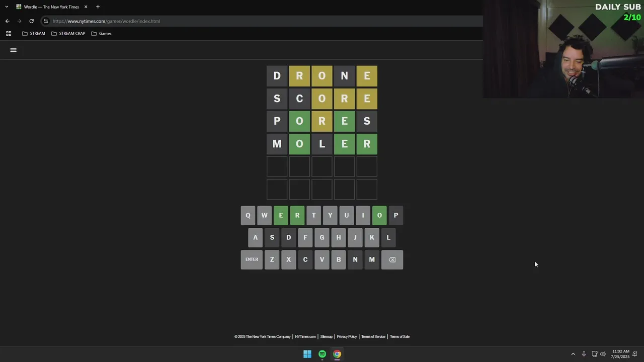Image resolution: width=644 pixels, height=362 pixels.
Task: Open the Wordle hamburger menu
Action: (14, 50)
